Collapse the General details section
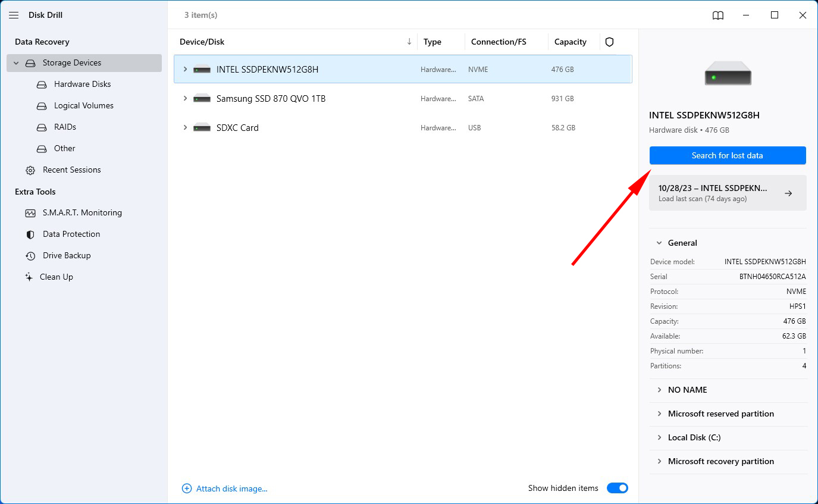 (659, 243)
